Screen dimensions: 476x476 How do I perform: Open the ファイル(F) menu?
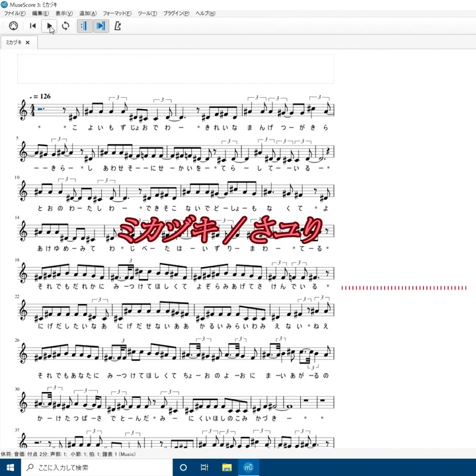pyautogui.click(x=15, y=13)
